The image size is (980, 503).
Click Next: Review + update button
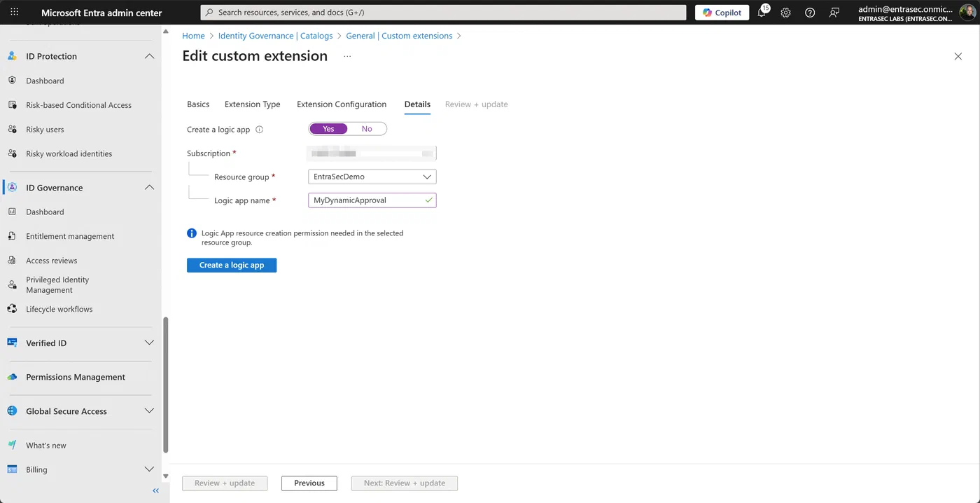[405, 483]
